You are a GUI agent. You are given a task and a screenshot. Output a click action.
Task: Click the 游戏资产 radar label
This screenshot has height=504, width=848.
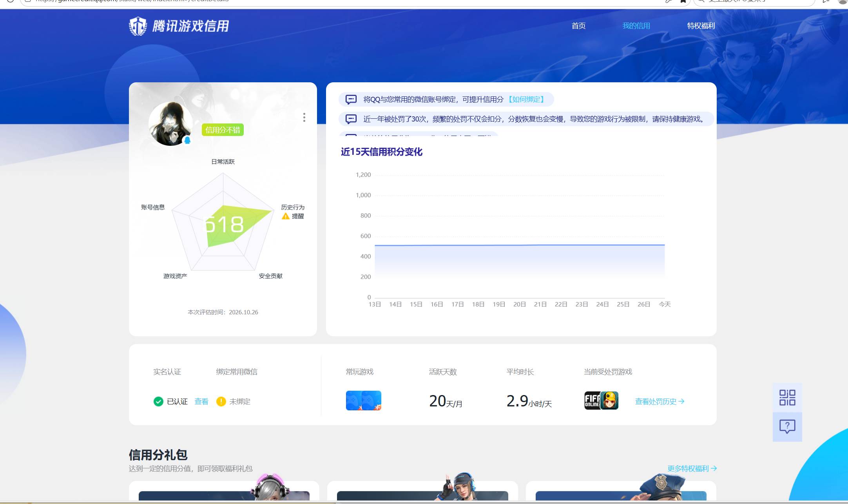pyautogui.click(x=175, y=276)
